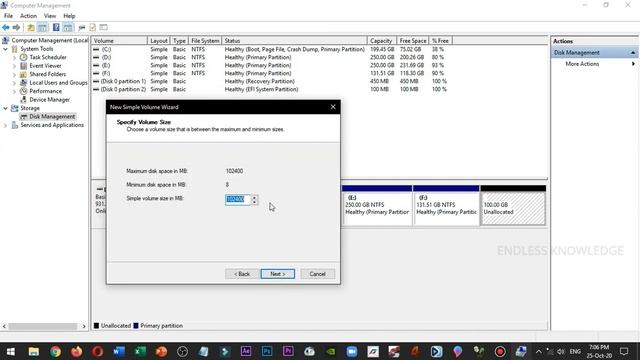Image resolution: width=640 pixels, height=360 pixels.
Task: Click the last toolbar icon, the list view
Action: pyautogui.click(x=104, y=27)
